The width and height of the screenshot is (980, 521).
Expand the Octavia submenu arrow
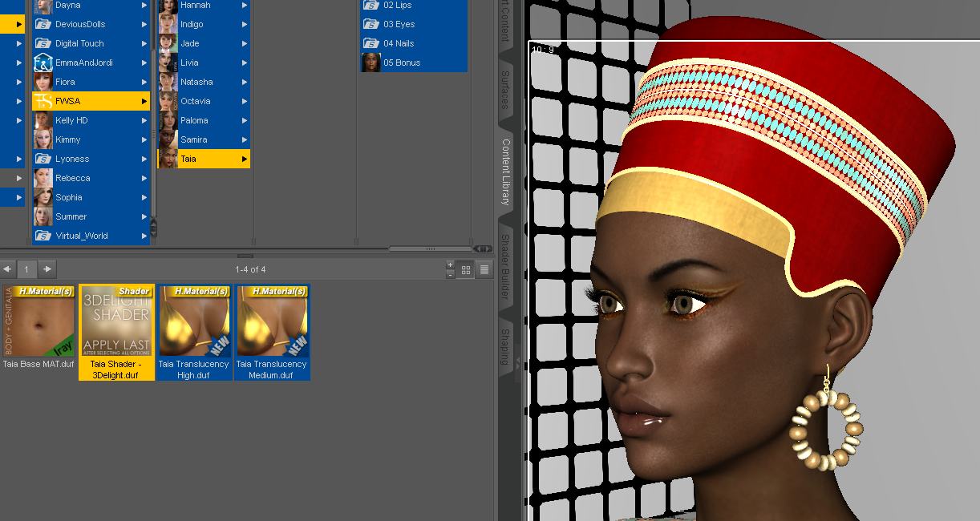point(244,101)
